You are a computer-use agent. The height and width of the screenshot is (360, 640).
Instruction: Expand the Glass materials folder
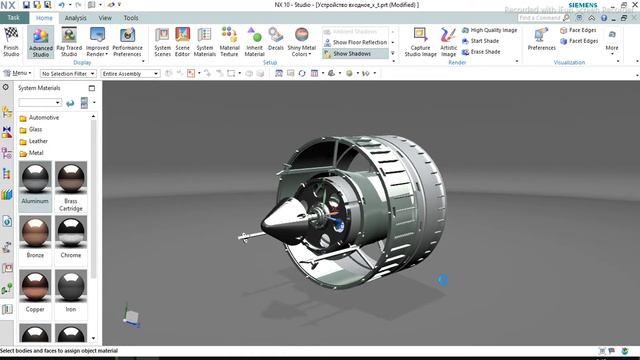coord(31,129)
